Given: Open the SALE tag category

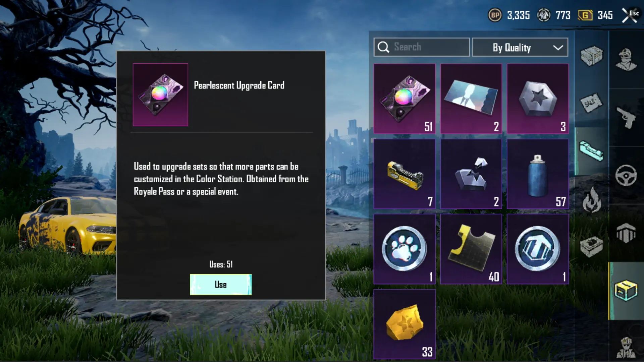Looking at the screenshot, I should click(x=591, y=103).
